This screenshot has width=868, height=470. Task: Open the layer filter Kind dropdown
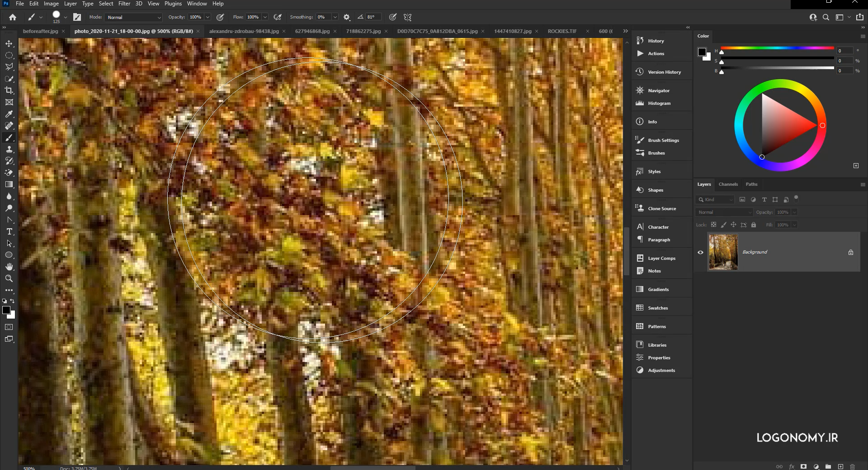tap(715, 199)
